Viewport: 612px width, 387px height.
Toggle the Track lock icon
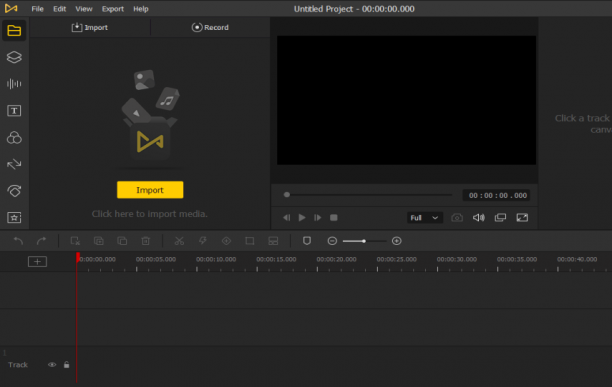coord(66,365)
